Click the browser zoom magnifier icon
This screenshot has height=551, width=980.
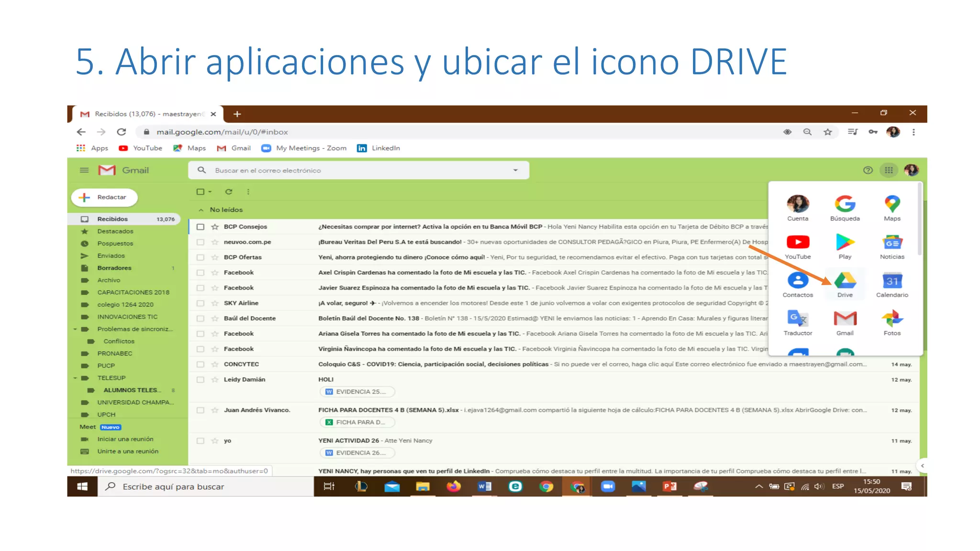807,132
